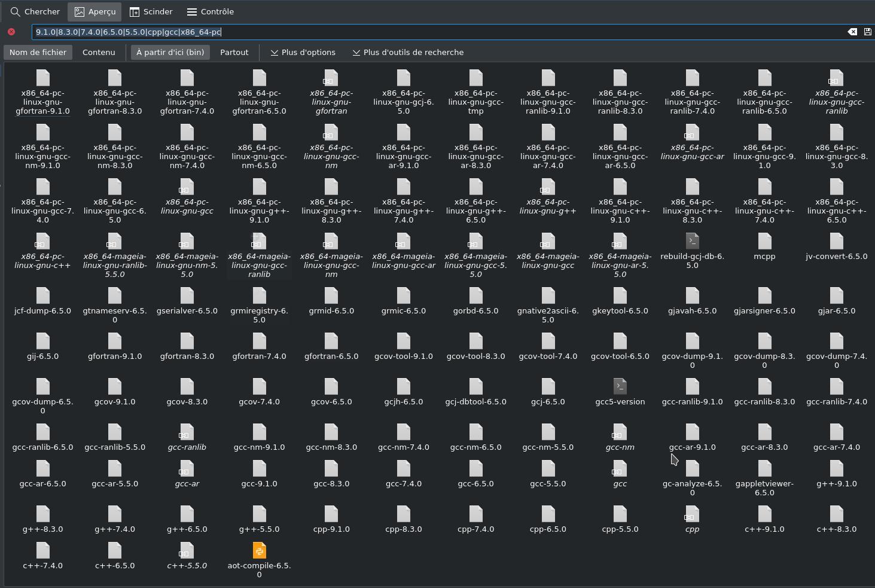The width and height of the screenshot is (875, 588).
Task: Click the gcov-dump-7.4.0 file name
Action: (x=837, y=360)
